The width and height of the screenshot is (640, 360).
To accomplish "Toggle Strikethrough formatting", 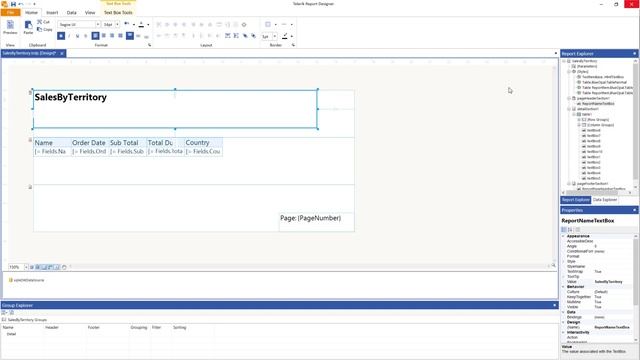I will pyautogui.click(x=85, y=36).
